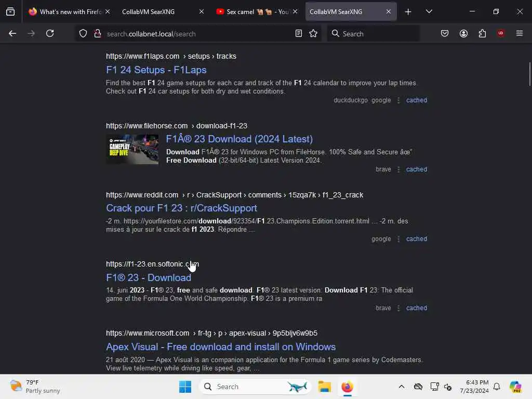The height and width of the screenshot is (399, 532).
Task: Open Copilot preview icon in taskbar
Action: pyautogui.click(x=515, y=387)
